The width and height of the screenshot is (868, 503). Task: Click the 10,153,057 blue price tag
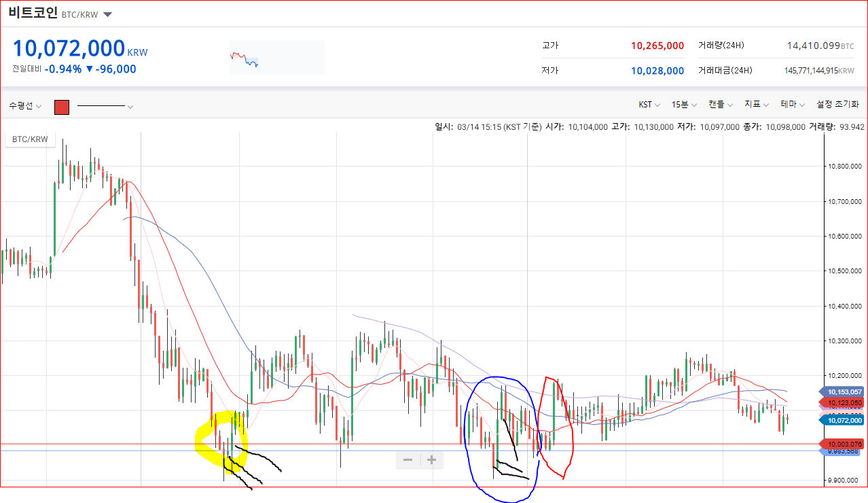pos(842,392)
